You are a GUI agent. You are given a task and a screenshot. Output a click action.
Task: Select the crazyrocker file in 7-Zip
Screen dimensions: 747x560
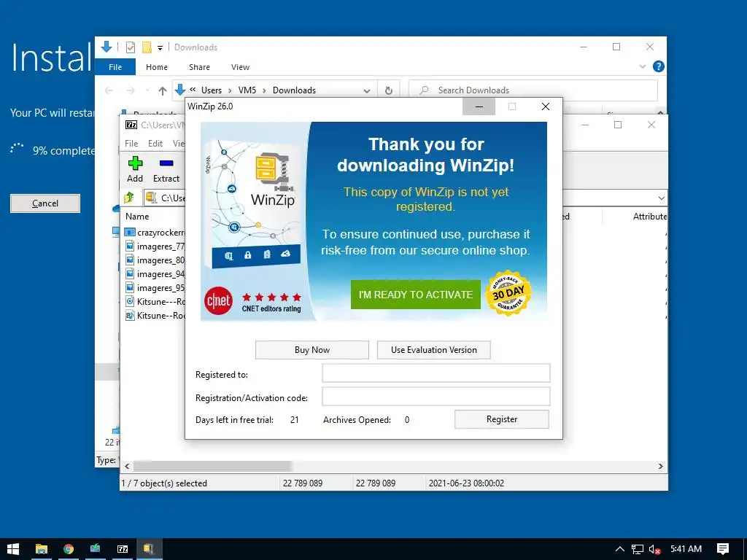click(155, 233)
